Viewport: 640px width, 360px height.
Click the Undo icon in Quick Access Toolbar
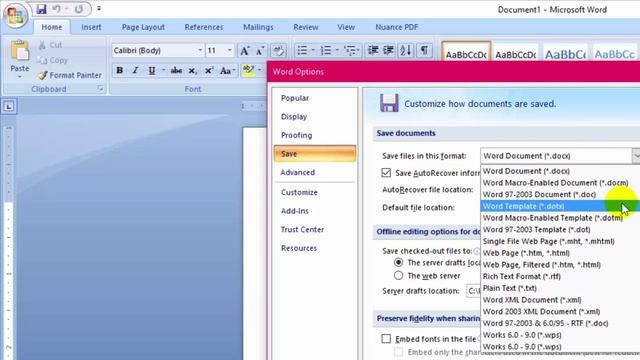pos(57,9)
